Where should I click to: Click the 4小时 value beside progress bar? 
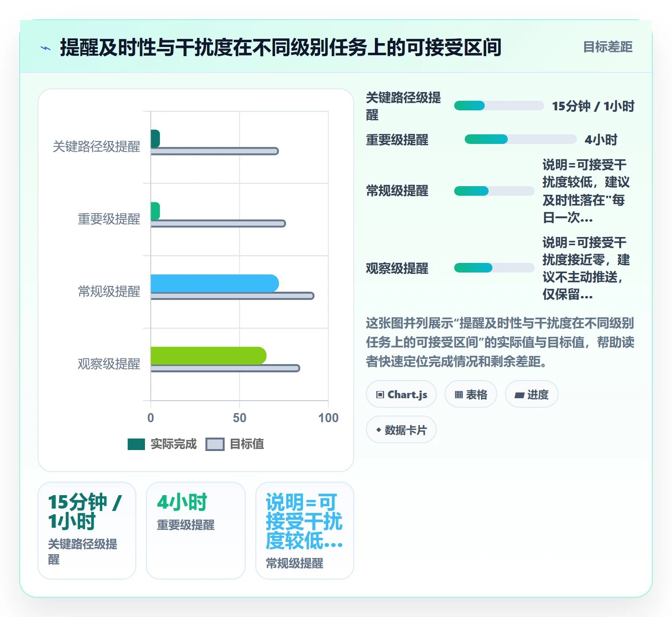601,140
